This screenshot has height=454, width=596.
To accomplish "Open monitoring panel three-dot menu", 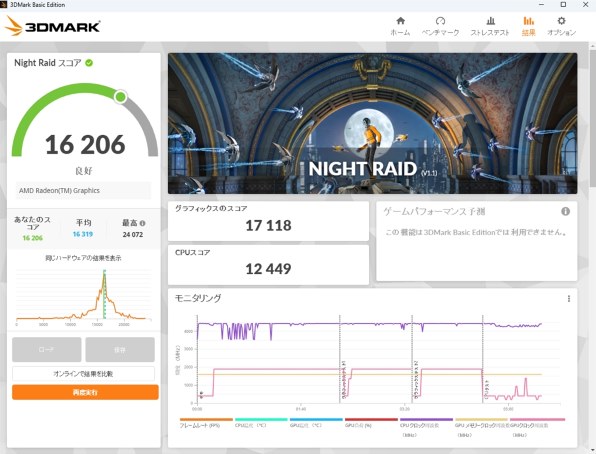I will point(569,299).
